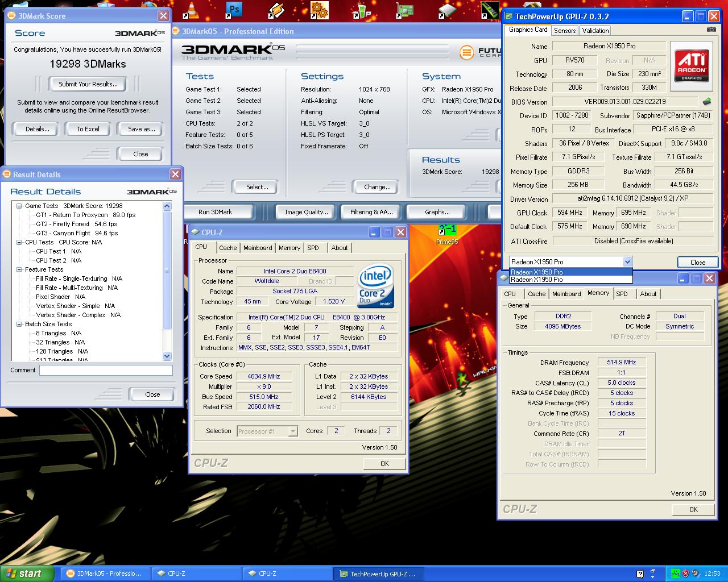
Task: Switch to the Sensors tab in GPU-Z
Action: click(x=565, y=31)
